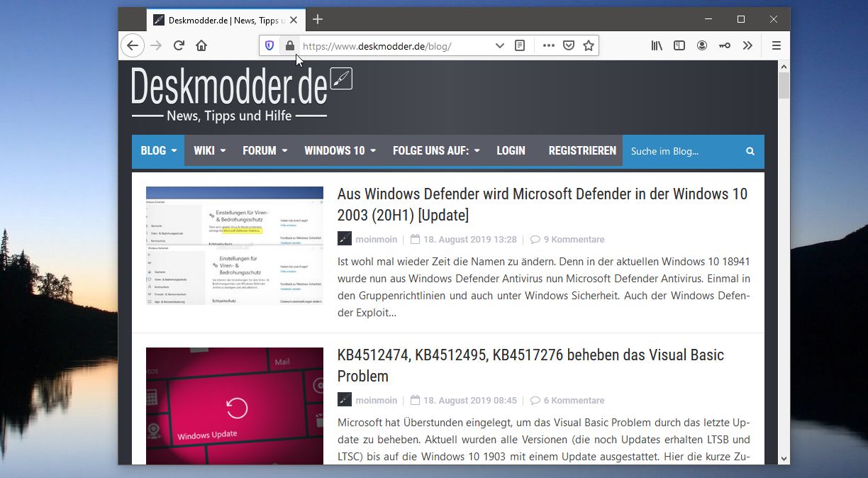
Task: Save page to Pocket
Action: (x=568, y=45)
